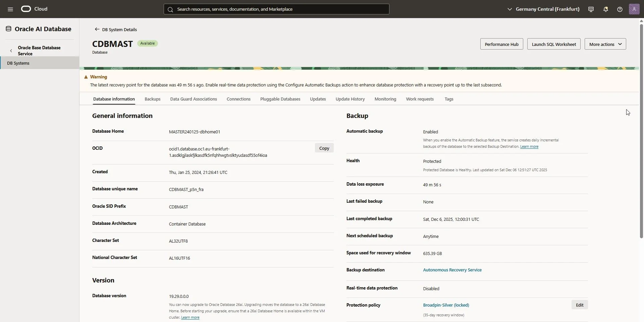The image size is (644, 322).
Task: Launch SQL Worksheet
Action: [554, 44]
